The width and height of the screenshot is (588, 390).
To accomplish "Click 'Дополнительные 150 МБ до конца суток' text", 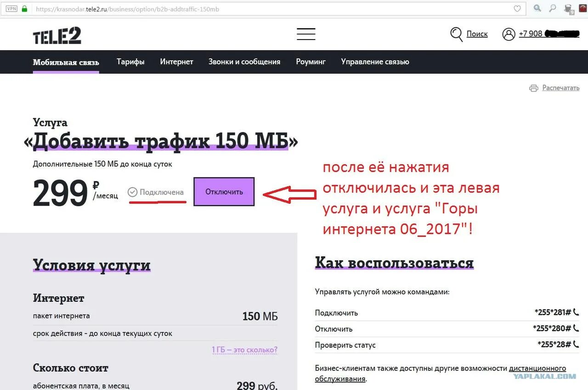I will tap(102, 164).
